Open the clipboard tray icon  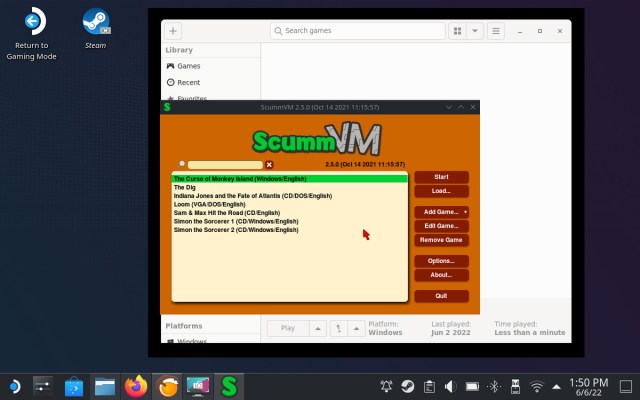429,386
